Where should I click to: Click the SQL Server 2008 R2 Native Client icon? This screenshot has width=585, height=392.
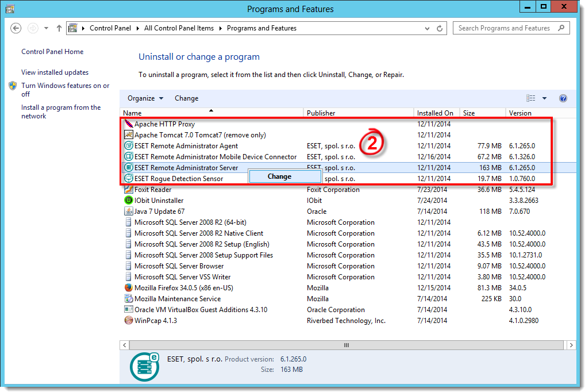pyautogui.click(x=128, y=233)
